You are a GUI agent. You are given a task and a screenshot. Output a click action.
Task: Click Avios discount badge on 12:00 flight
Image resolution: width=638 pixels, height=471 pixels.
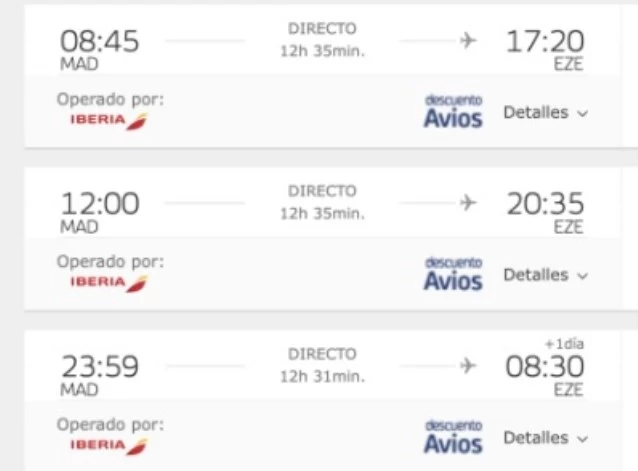453,274
